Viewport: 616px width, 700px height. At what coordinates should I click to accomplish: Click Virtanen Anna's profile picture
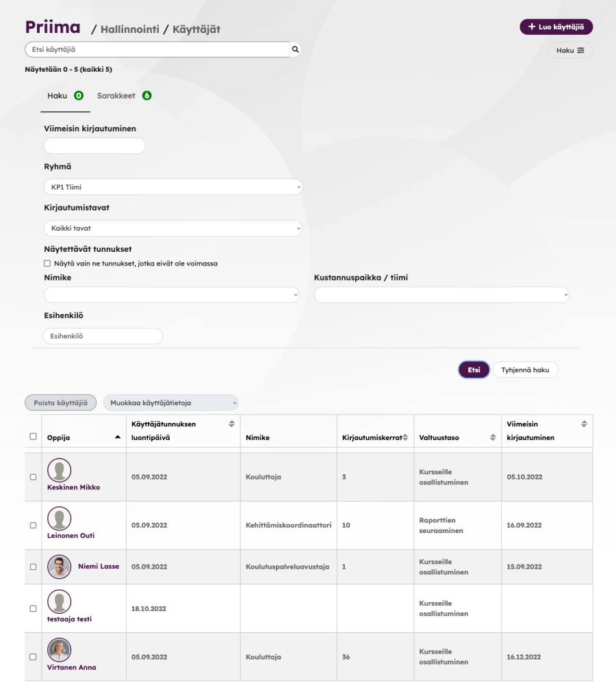pos(60,650)
